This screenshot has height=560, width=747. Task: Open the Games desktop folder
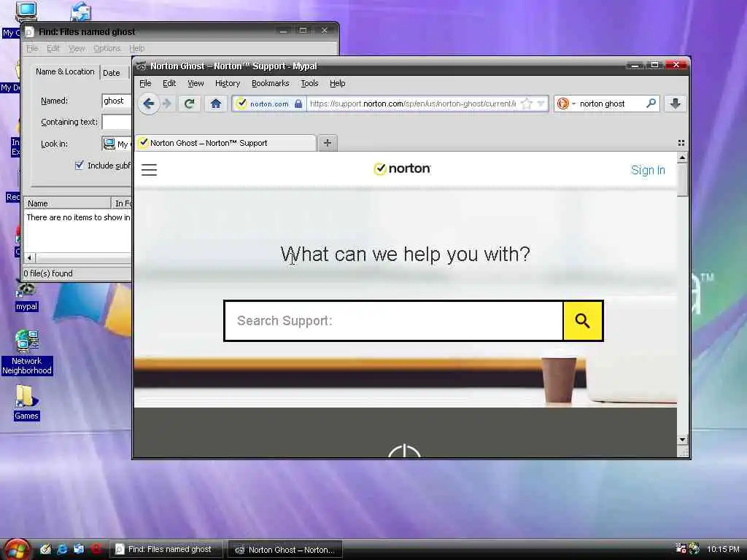[x=26, y=402]
